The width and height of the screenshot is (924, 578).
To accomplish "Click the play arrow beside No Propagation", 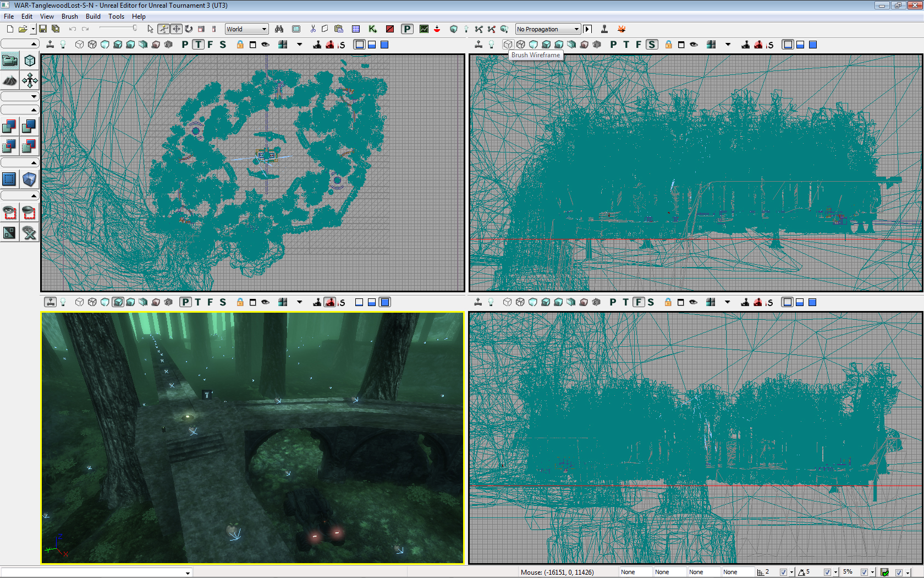I will pyautogui.click(x=587, y=29).
